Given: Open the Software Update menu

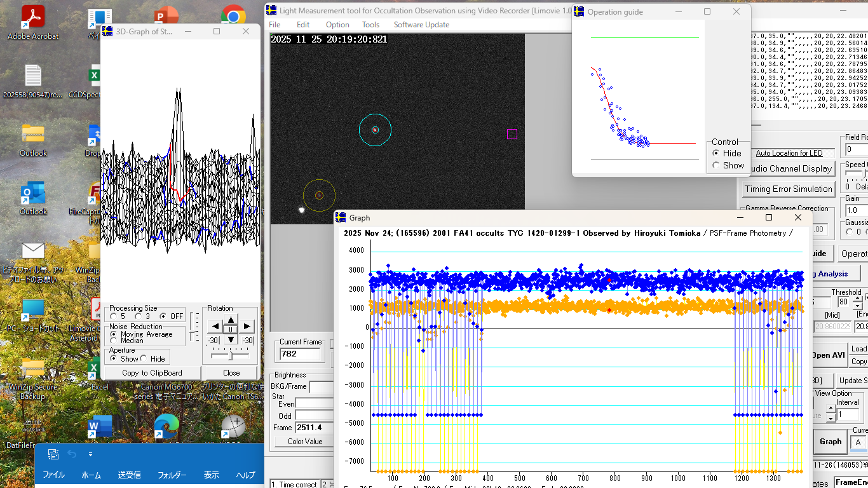Looking at the screenshot, I should coord(421,25).
